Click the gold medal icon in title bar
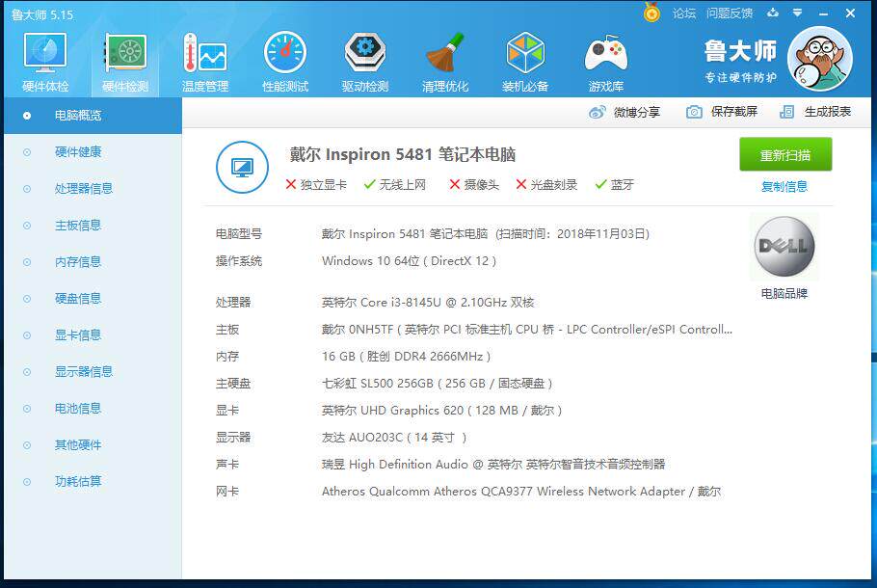Image resolution: width=877 pixels, height=588 pixels. click(651, 13)
